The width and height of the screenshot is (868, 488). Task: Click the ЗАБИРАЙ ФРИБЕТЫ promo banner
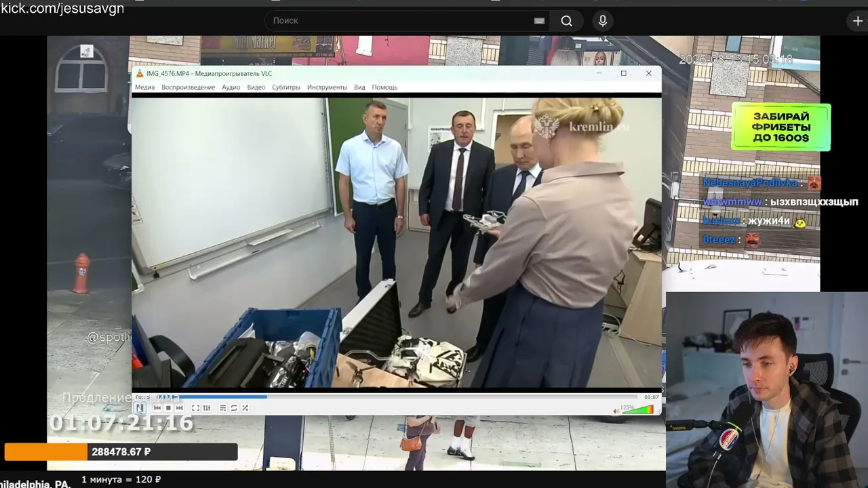(x=781, y=127)
